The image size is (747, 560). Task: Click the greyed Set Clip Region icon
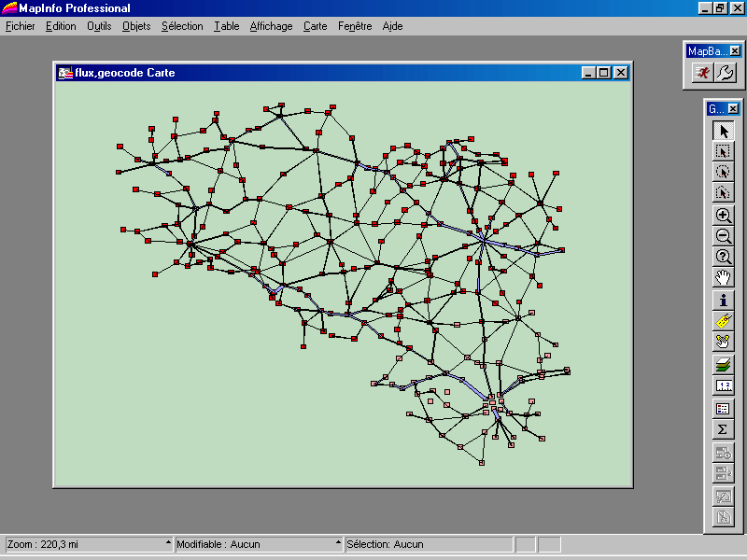723,517
